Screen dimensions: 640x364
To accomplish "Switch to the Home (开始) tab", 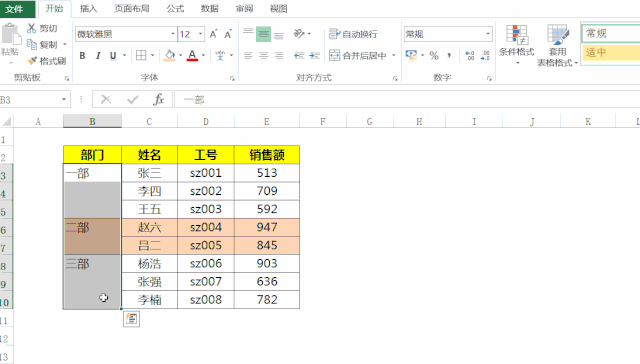I will click(54, 9).
